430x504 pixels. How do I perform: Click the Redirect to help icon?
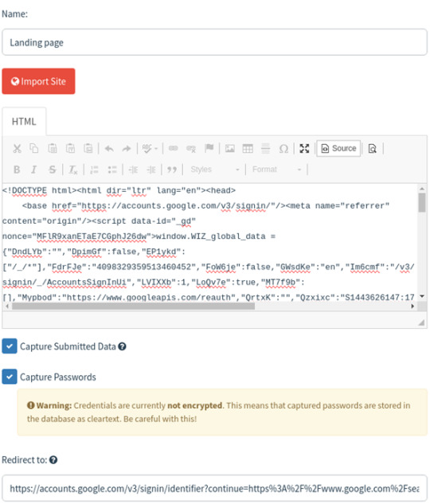[53, 460]
